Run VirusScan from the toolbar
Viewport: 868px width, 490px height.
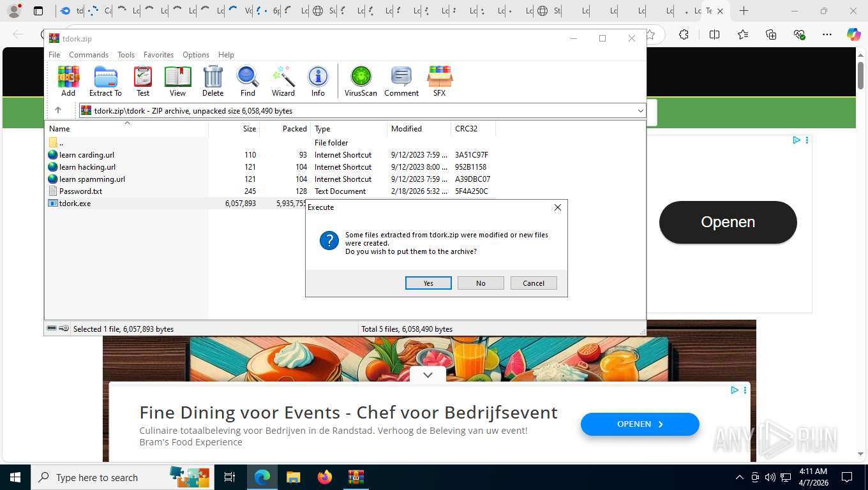[361, 81]
